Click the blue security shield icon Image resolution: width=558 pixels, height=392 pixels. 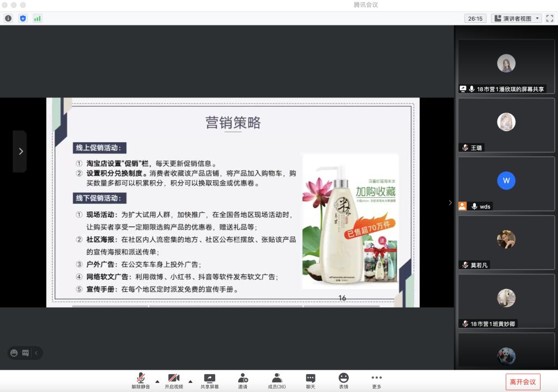(x=23, y=18)
